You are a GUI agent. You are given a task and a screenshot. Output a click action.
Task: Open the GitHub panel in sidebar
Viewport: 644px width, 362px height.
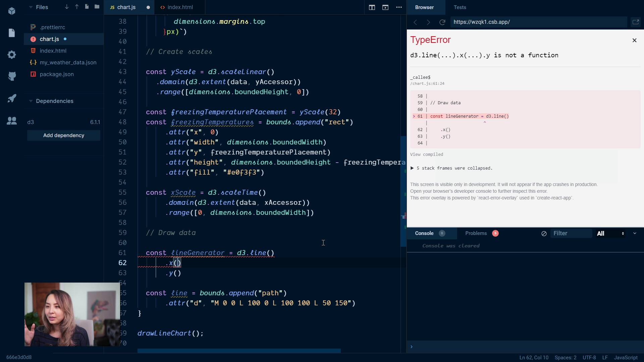pos(12,76)
